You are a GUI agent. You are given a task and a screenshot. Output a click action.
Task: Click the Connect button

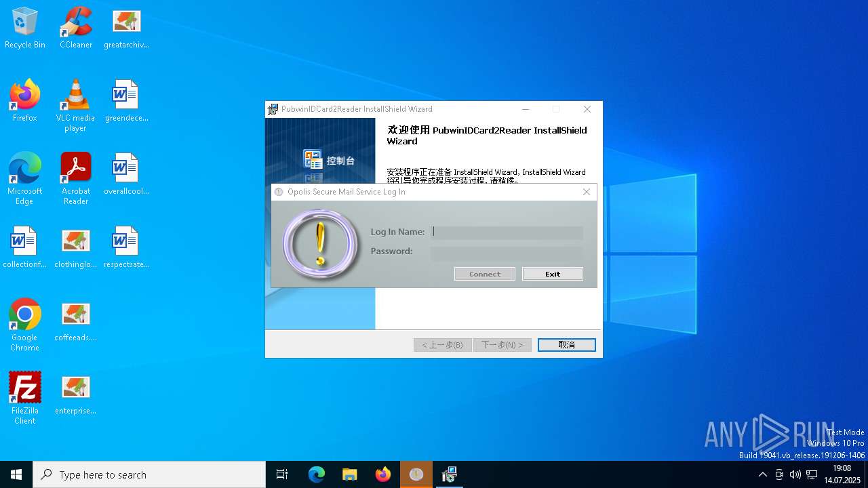click(x=485, y=274)
